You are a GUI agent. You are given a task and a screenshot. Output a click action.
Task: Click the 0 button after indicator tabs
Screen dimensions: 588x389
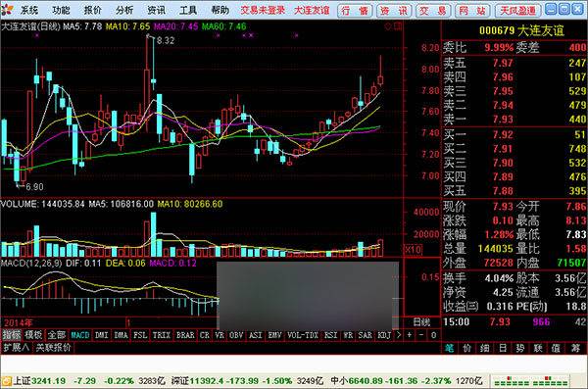(x=434, y=334)
